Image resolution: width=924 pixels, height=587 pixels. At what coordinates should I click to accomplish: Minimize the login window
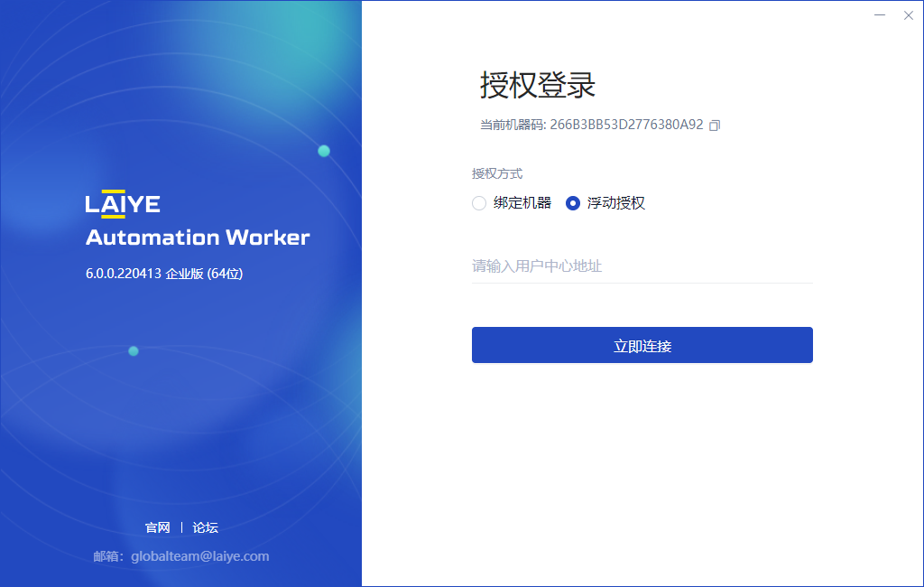pyautogui.click(x=880, y=15)
